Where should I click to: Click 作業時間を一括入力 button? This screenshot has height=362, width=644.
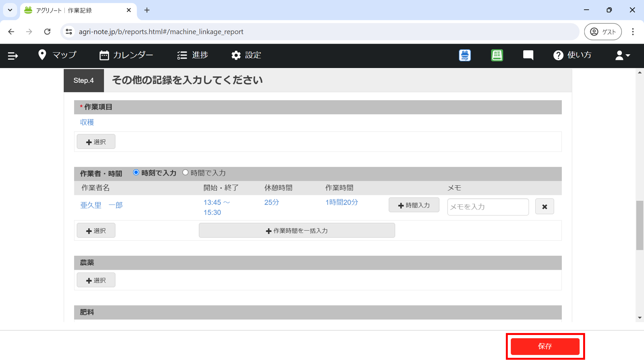click(x=297, y=230)
